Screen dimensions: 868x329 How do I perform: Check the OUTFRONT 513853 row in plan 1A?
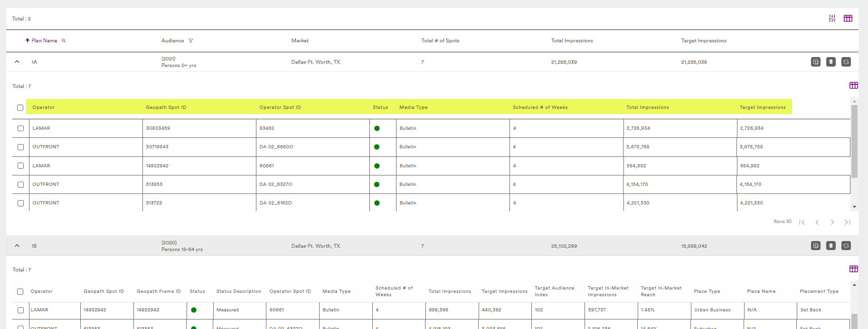20,184
